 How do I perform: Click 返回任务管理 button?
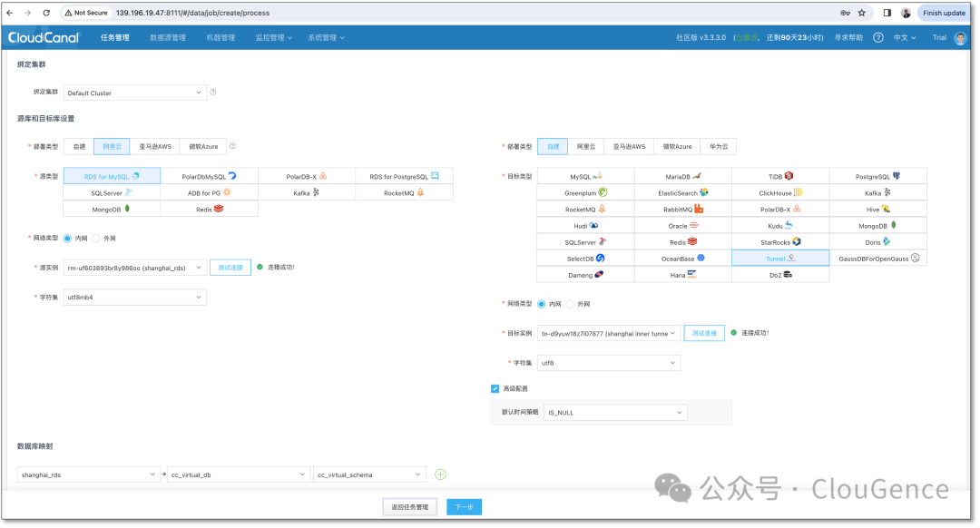[x=410, y=507]
